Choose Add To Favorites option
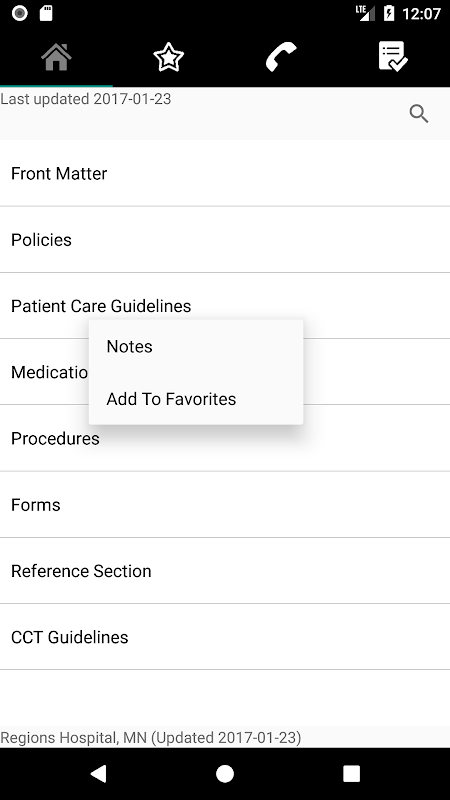 click(x=196, y=399)
